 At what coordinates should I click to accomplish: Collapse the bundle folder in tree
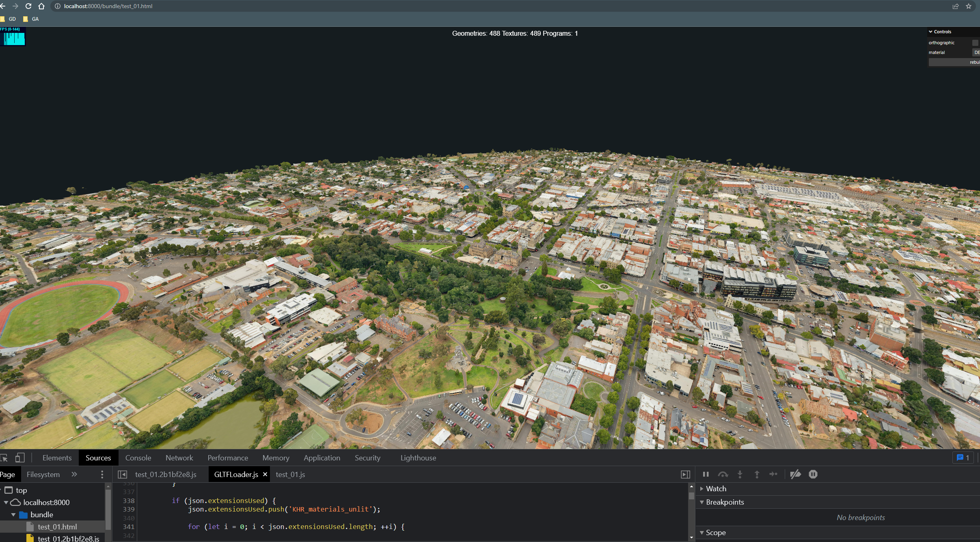point(13,515)
